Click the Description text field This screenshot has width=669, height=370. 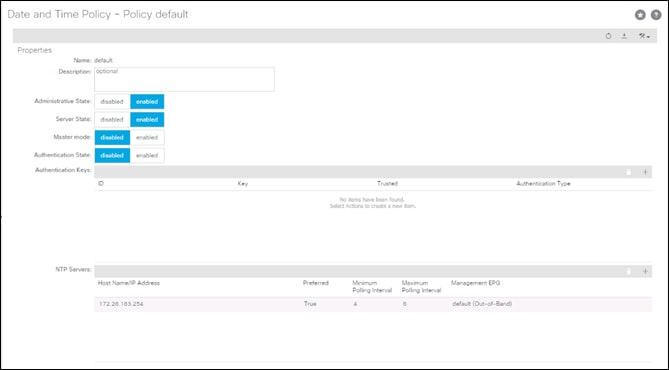pyautogui.click(x=184, y=79)
